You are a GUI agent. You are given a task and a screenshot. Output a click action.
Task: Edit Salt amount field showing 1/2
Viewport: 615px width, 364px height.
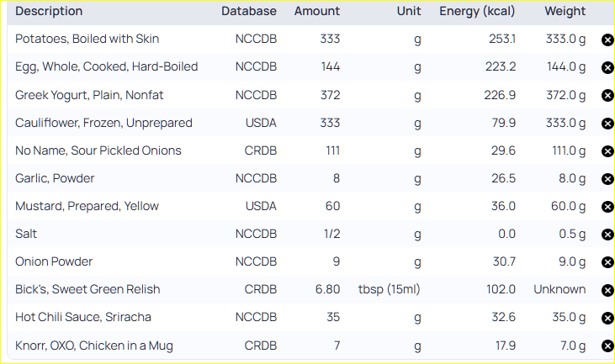point(331,234)
